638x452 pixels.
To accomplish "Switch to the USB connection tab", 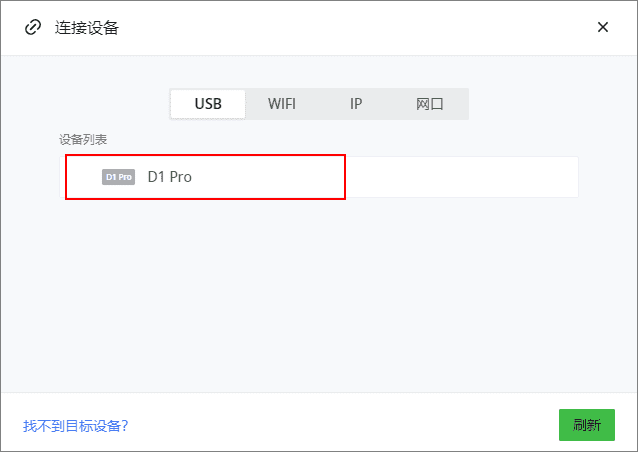I will coord(208,104).
